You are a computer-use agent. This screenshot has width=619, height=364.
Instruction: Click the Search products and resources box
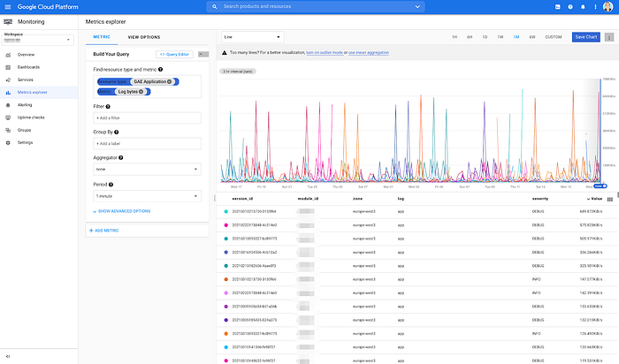click(x=316, y=7)
